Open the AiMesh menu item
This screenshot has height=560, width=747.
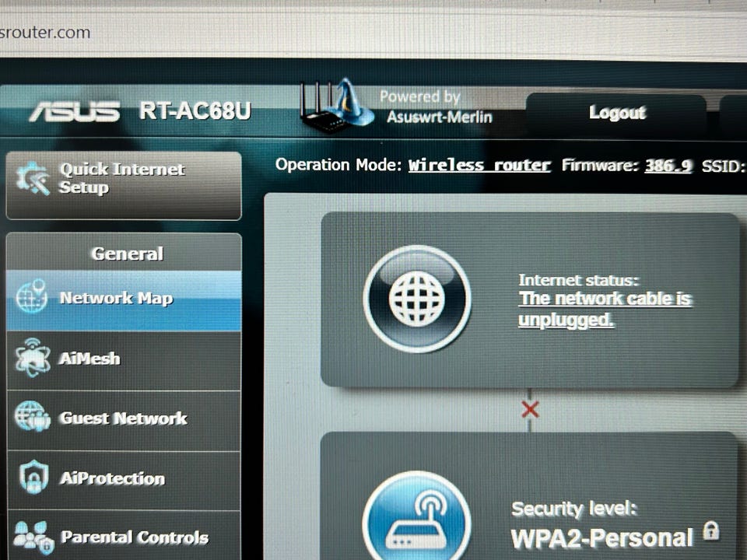(x=124, y=360)
